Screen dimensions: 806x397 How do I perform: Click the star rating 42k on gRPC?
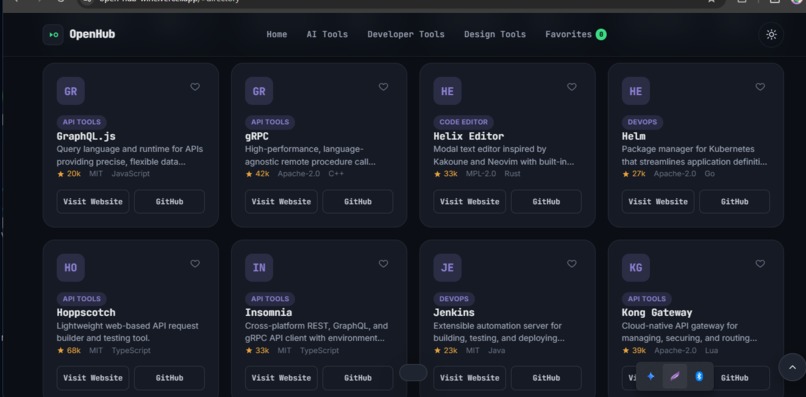[x=258, y=174]
